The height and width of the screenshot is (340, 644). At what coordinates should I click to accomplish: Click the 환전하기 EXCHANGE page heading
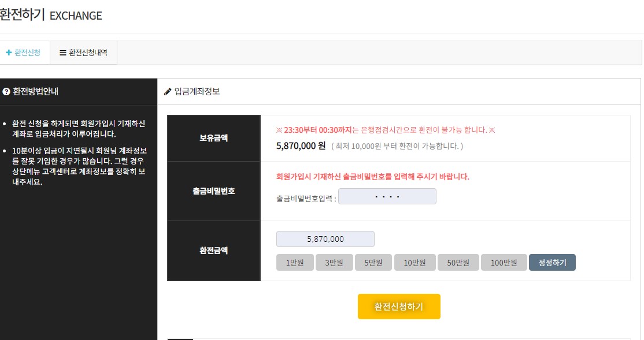(51, 16)
